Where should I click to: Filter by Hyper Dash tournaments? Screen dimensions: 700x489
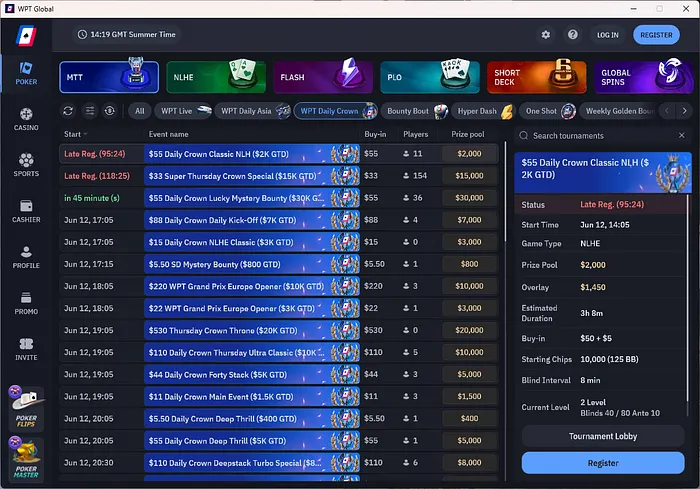[x=483, y=111]
